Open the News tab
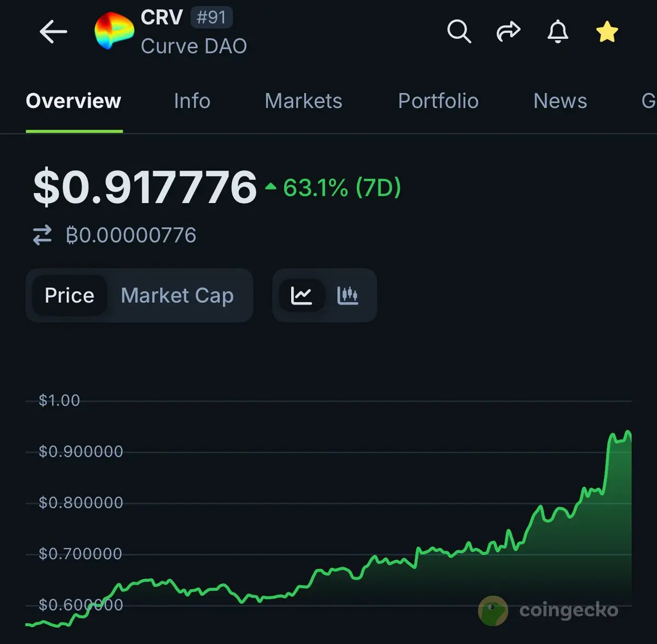 [x=560, y=101]
